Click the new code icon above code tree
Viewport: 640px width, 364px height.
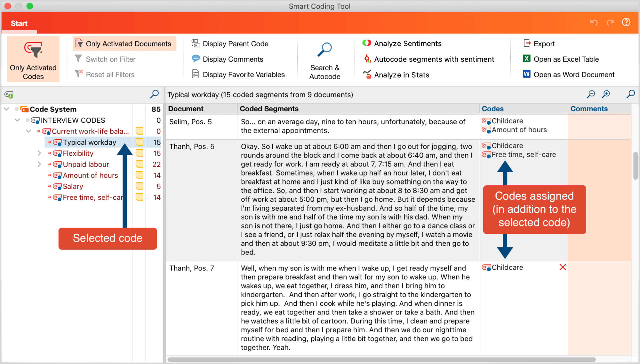[x=9, y=95]
